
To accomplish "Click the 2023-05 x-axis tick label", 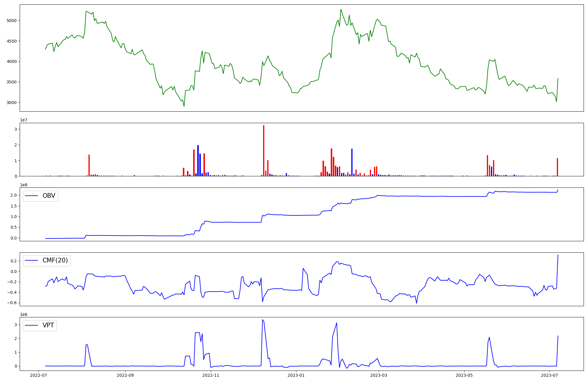I will [x=464, y=375].
